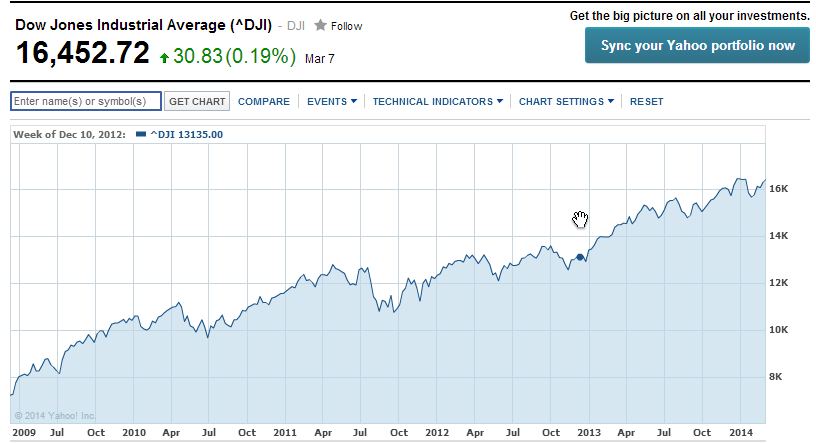Screen dimensions: 816x443
Task: Click the 16K y-axis label
Action: [779, 188]
